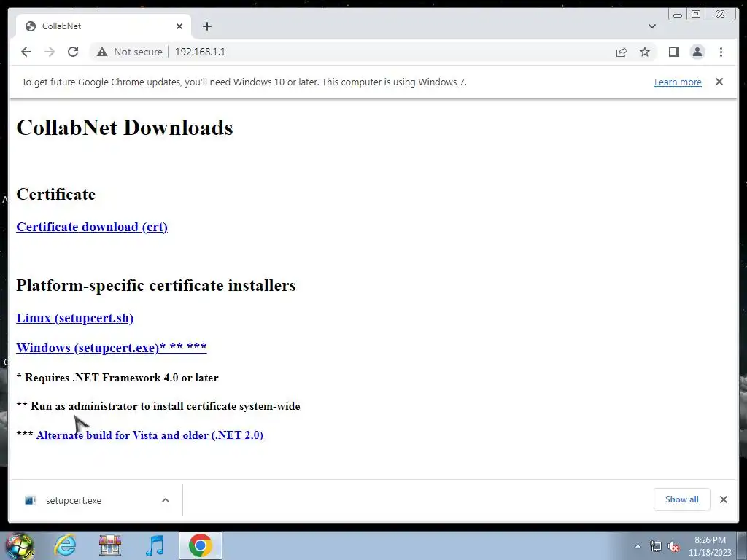Show hidden system tray icons

(x=638, y=546)
